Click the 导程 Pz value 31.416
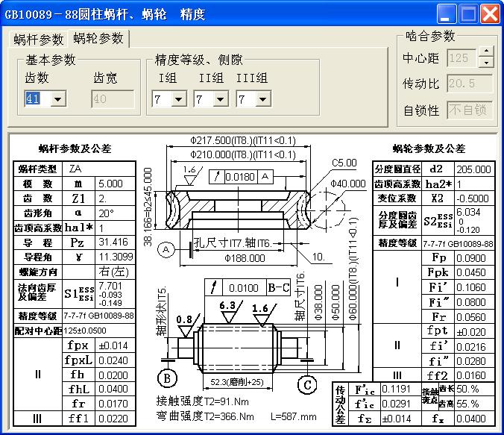This screenshot has height=435, width=504. coord(113,242)
